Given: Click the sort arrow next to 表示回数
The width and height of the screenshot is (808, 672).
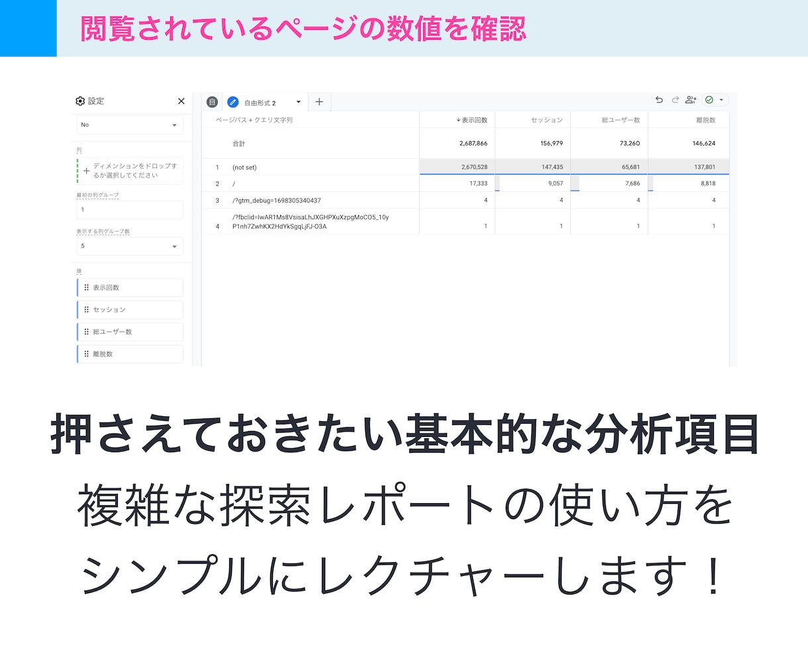Looking at the screenshot, I should 458,120.
